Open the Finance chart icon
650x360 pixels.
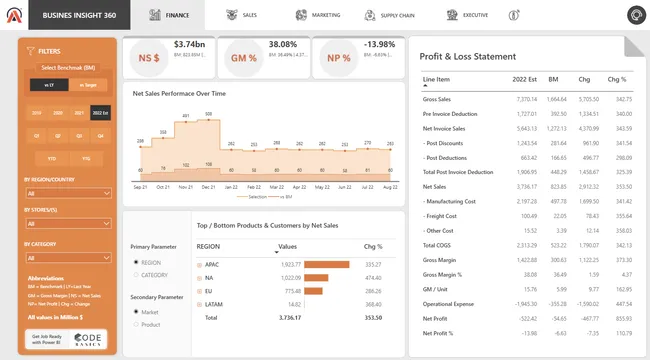155,15
